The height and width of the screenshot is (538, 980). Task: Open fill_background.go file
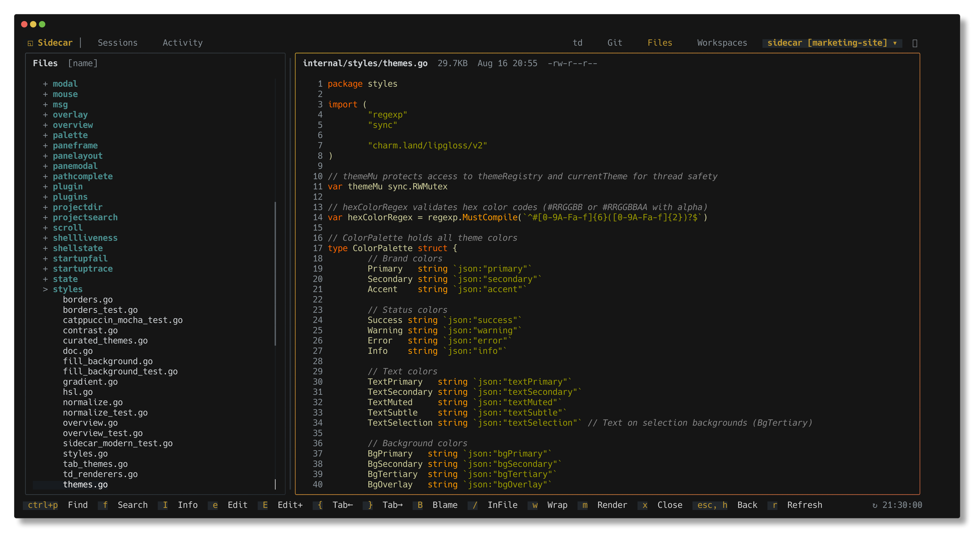[x=108, y=361]
